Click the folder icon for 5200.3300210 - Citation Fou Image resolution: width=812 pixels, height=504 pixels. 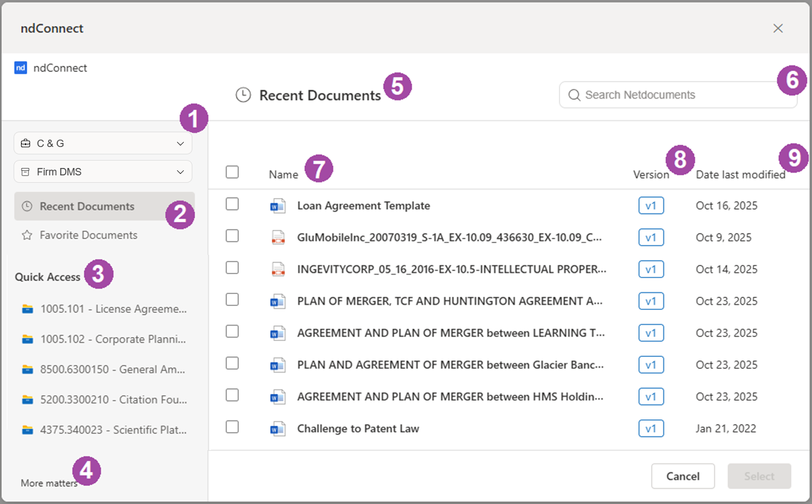(27, 400)
